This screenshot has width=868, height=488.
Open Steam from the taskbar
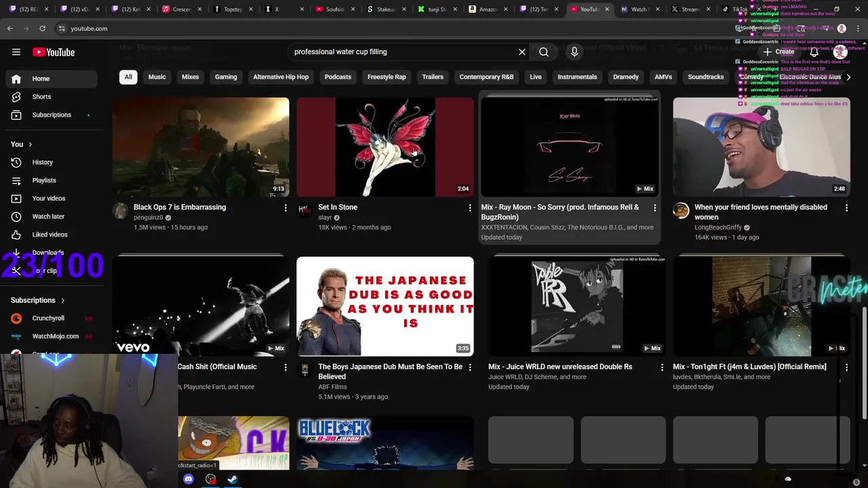[232, 479]
